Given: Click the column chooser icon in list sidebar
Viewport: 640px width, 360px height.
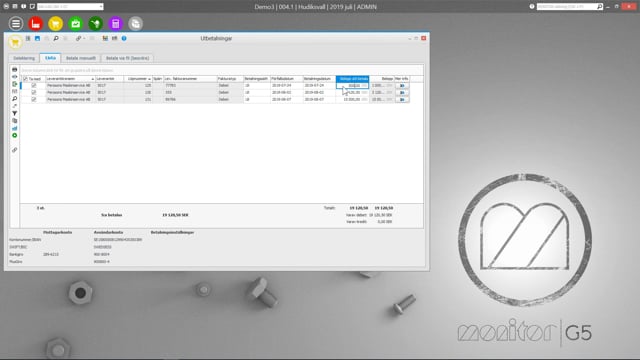Looking at the screenshot, I should 15,91.
